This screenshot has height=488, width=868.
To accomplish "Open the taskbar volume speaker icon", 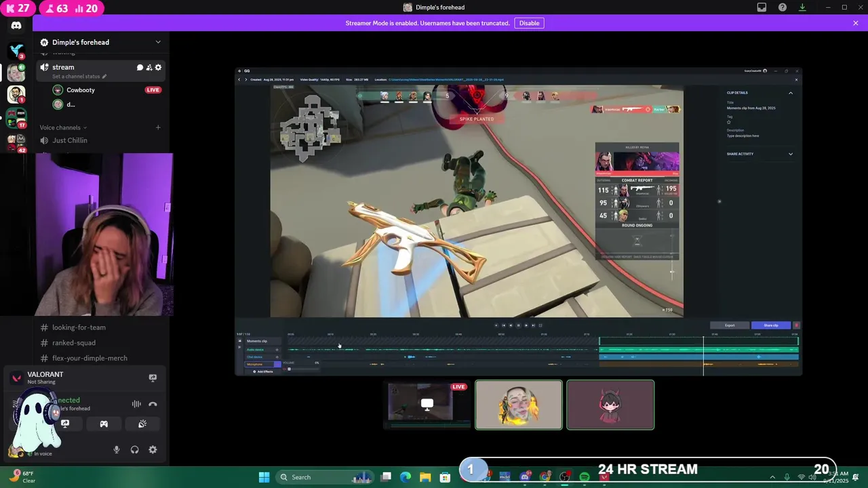I will tap(812, 477).
